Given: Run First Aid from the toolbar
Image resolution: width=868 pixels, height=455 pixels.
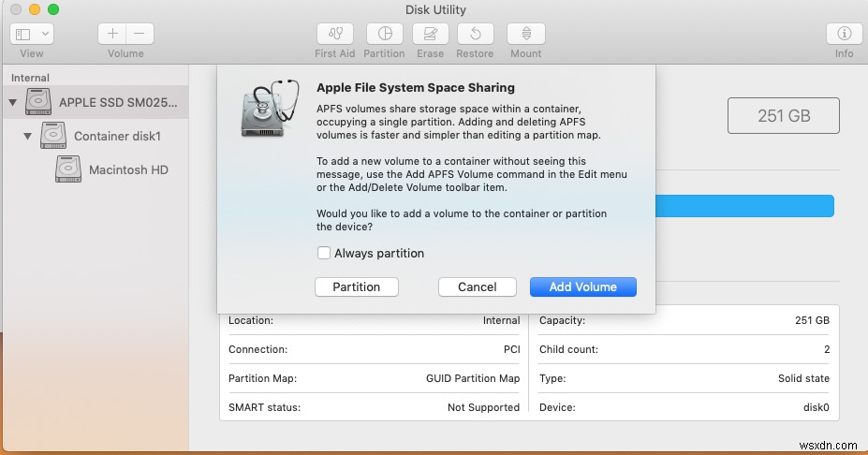Looking at the screenshot, I should tap(335, 34).
